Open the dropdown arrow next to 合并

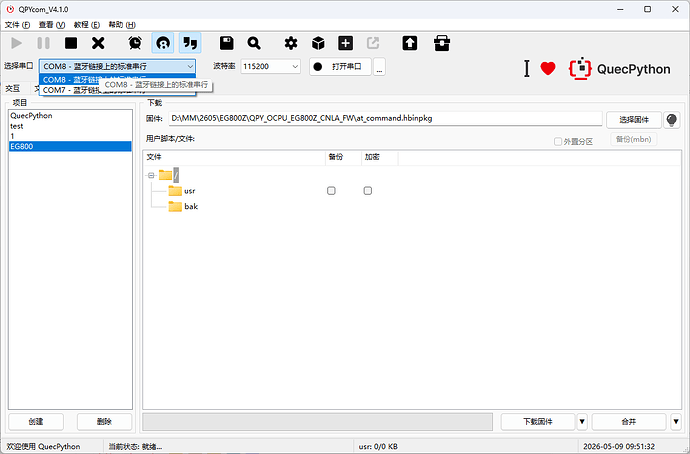point(676,421)
